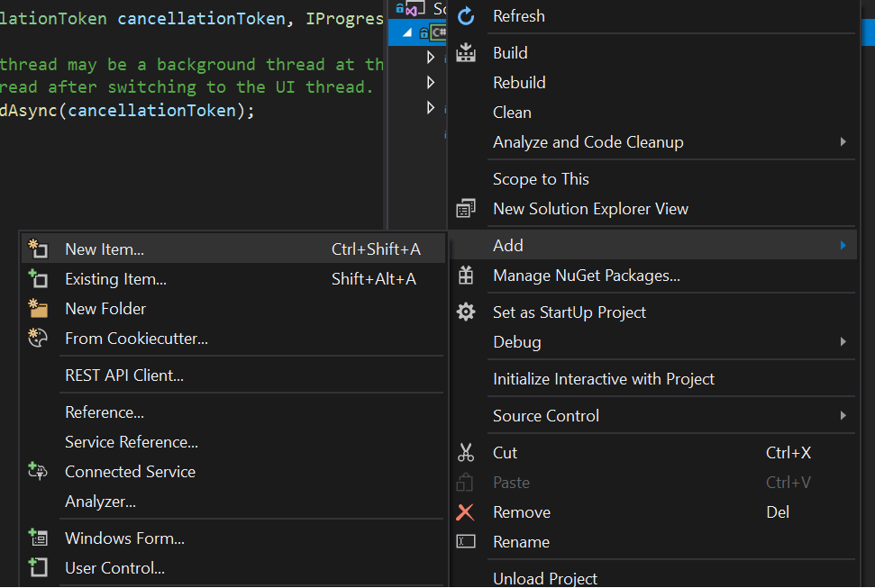Click the NuGet package icon
The height and width of the screenshot is (588, 875).
click(x=466, y=275)
